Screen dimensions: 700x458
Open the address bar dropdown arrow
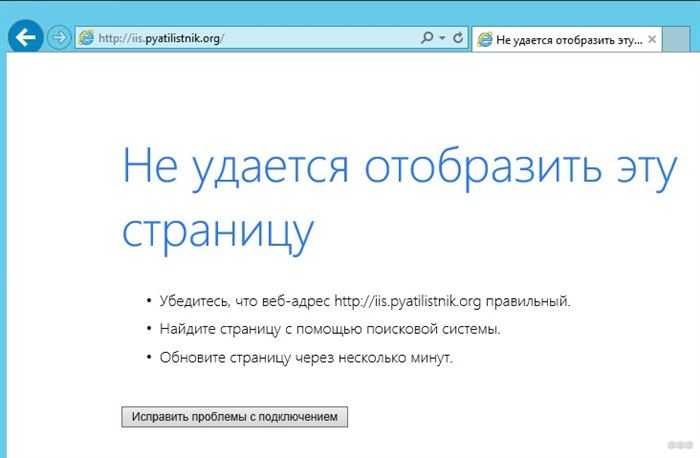pos(442,38)
